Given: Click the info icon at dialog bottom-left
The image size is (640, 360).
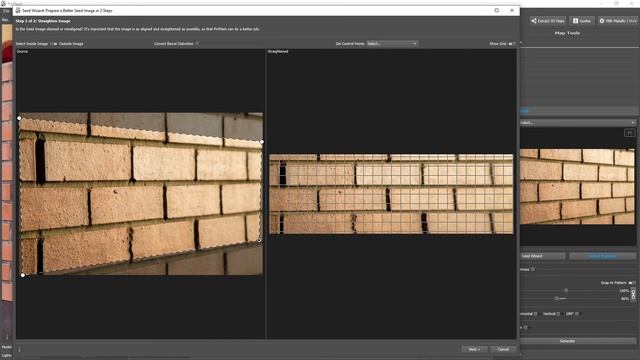Looking at the screenshot, I should pyautogui.click(x=20, y=349).
